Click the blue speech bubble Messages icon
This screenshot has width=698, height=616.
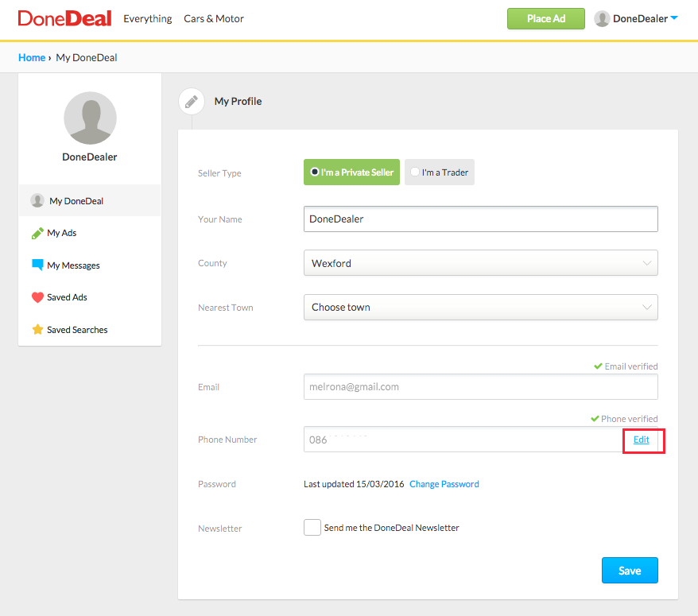click(37, 265)
